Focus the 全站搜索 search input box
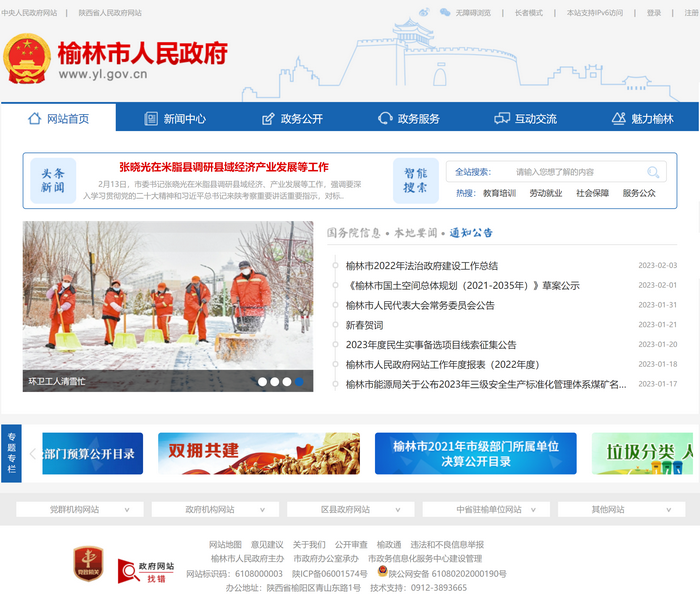The image size is (700, 600). pos(575,172)
